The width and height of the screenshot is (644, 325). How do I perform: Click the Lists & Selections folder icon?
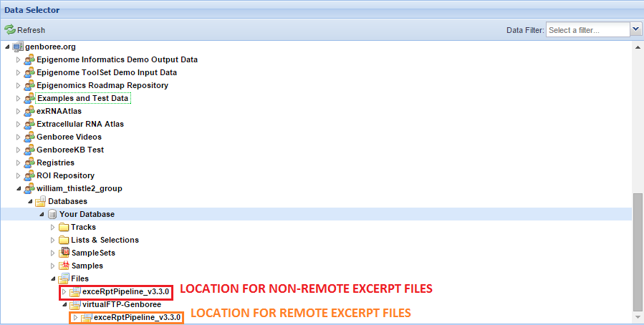tap(64, 240)
